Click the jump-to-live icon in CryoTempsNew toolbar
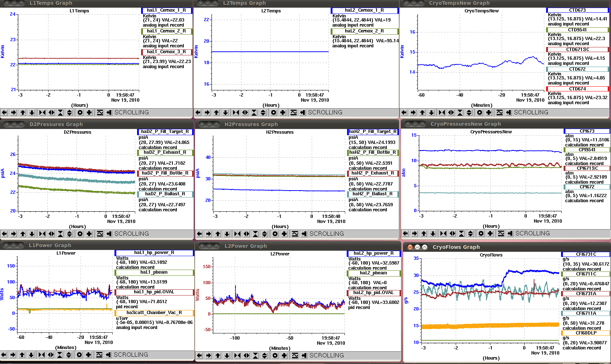This screenshot has height=364, width=611. pyautogui.click(x=509, y=113)
